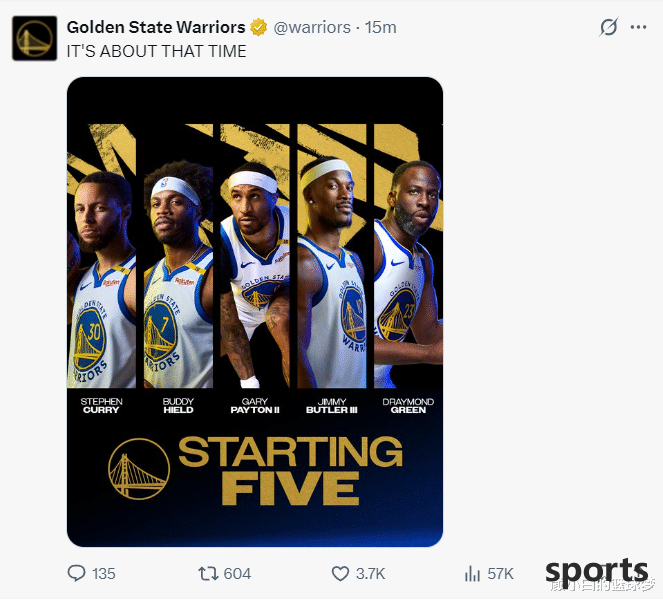The width and height of the screenshot is (663, 602).
Task: Click the sports watermark logo
Action: tap(597, 572)
